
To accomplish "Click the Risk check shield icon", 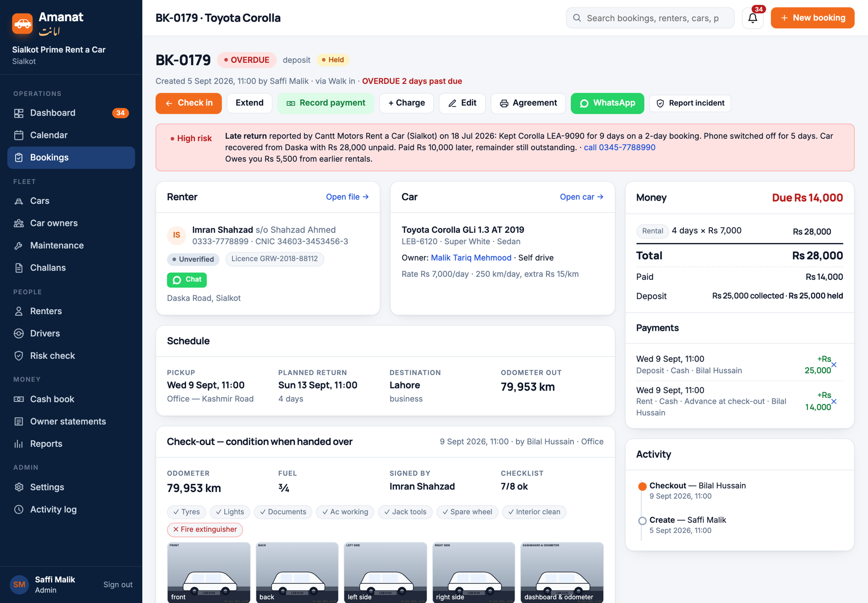I will pos(19,356).
